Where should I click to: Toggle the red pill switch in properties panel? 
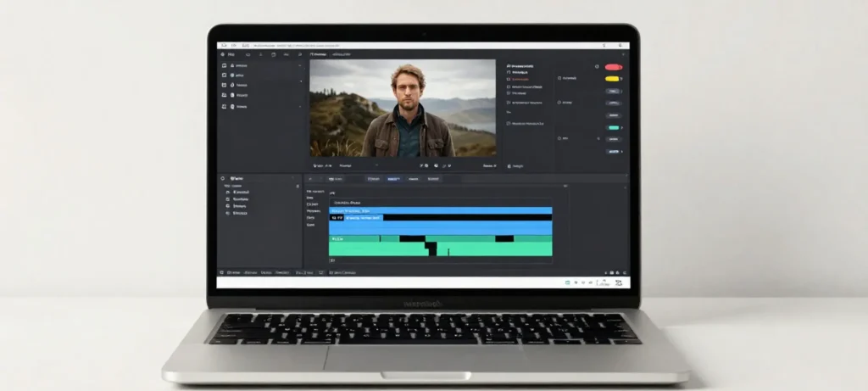613,66
